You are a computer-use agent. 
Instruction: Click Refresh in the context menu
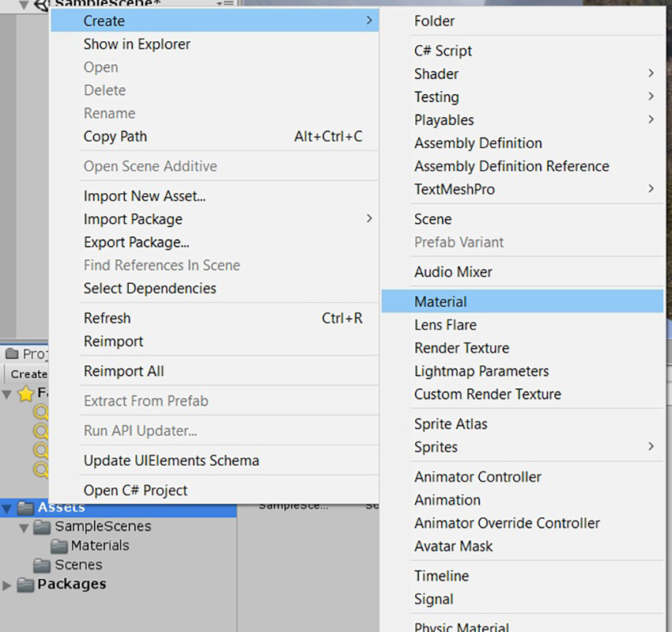click(214, 318)
